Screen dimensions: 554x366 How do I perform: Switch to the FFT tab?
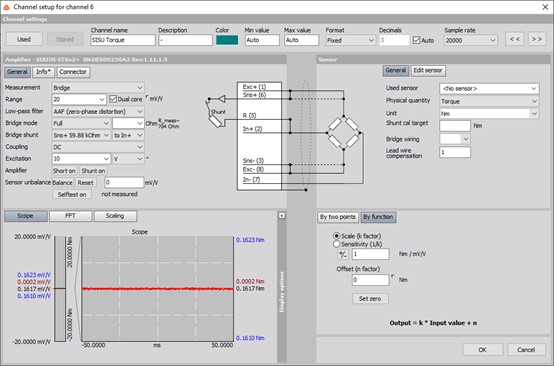point(70,216)
